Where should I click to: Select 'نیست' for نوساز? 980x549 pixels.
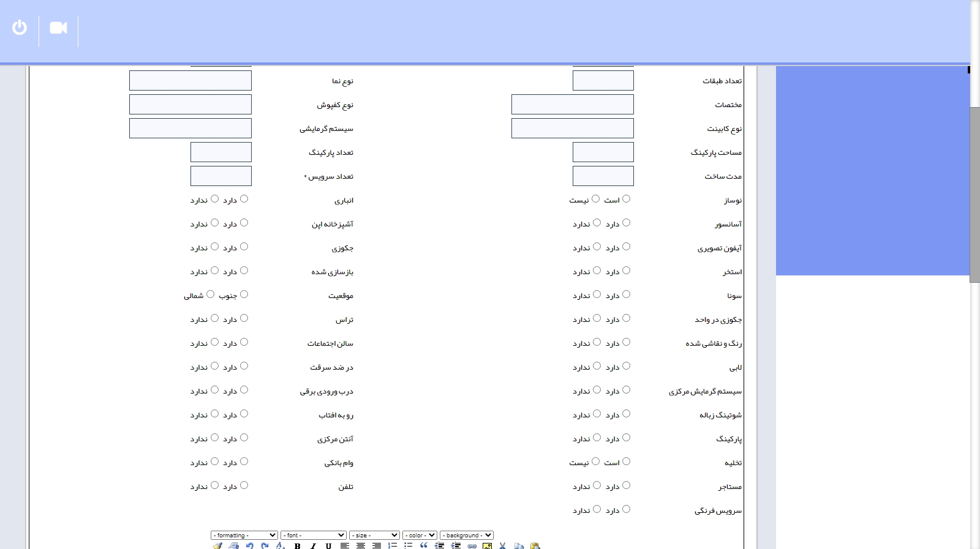pos(595,199)
